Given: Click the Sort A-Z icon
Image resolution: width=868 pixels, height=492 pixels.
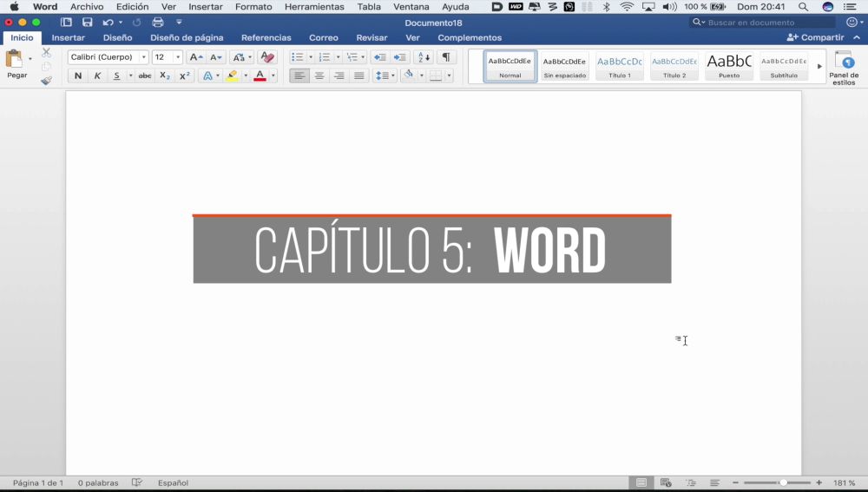Looking at the screenshot, I should [x=424, y=57].
